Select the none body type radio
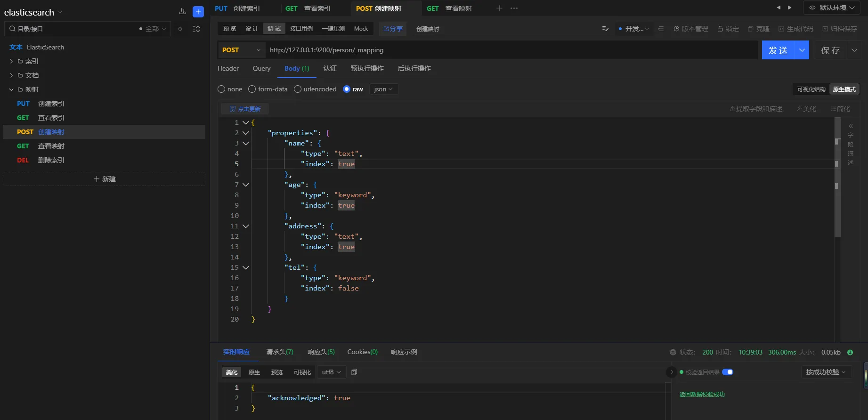Image resolution: width=868 pixels, height=420 pixels. point(221,89)
